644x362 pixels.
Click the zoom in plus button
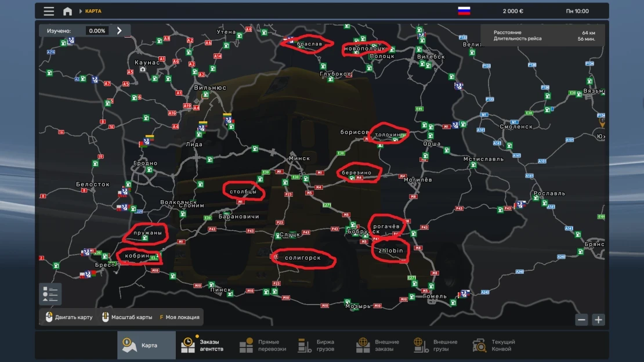click(x=599, y=319)
